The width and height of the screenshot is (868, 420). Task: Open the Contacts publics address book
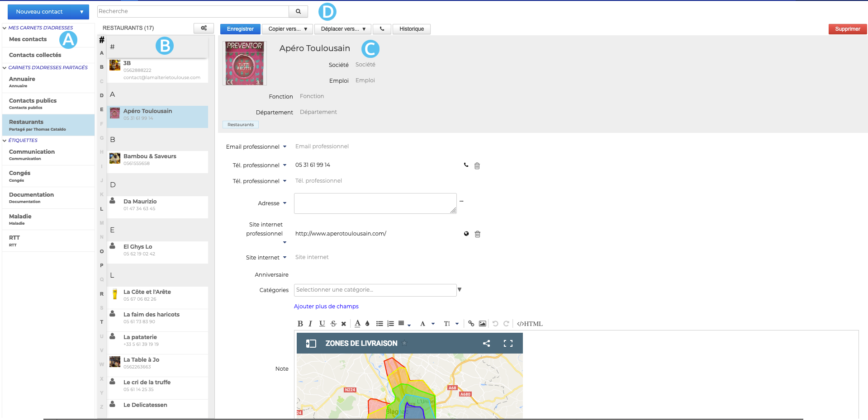click(x=33, y=103)
